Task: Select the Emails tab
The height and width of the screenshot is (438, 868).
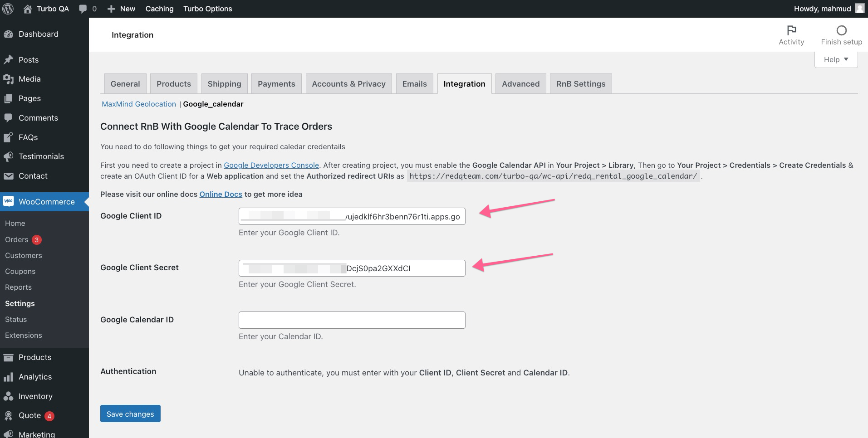Action: pyautogui.click(x=414, y=84)
